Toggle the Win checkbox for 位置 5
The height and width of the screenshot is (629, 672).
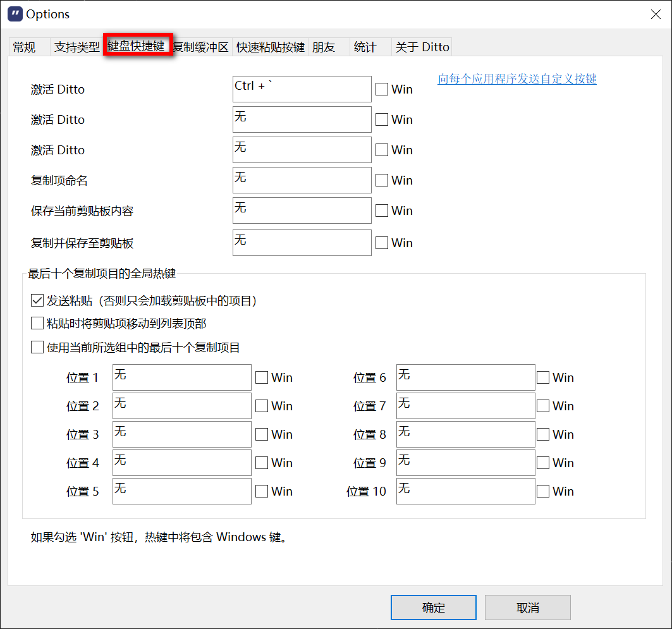tap(262, 491)
